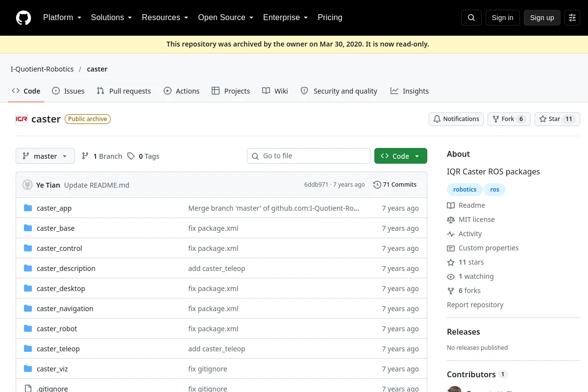Expand the Solutions menu

click(111, 18)
